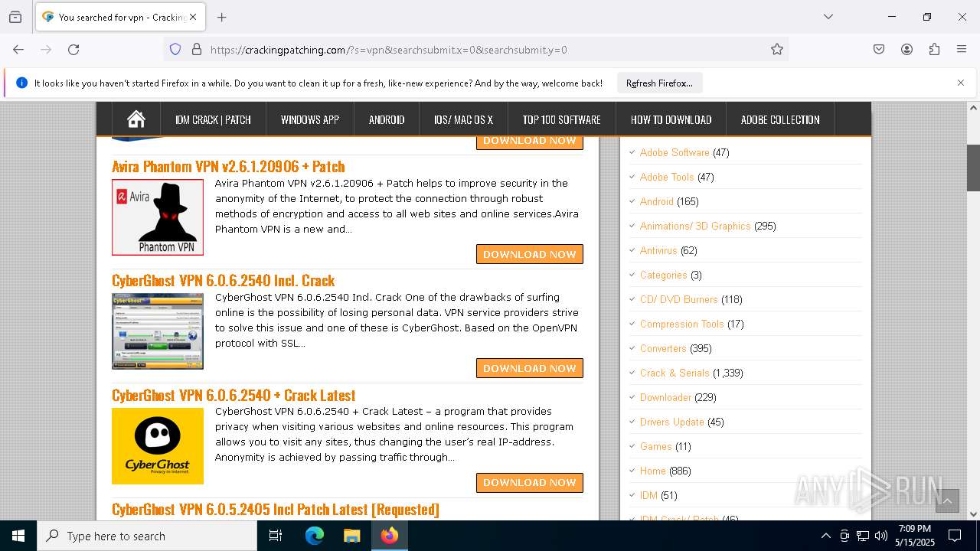Open the Converters category
This screenshot has height=551, width=980.
(663, 348)
